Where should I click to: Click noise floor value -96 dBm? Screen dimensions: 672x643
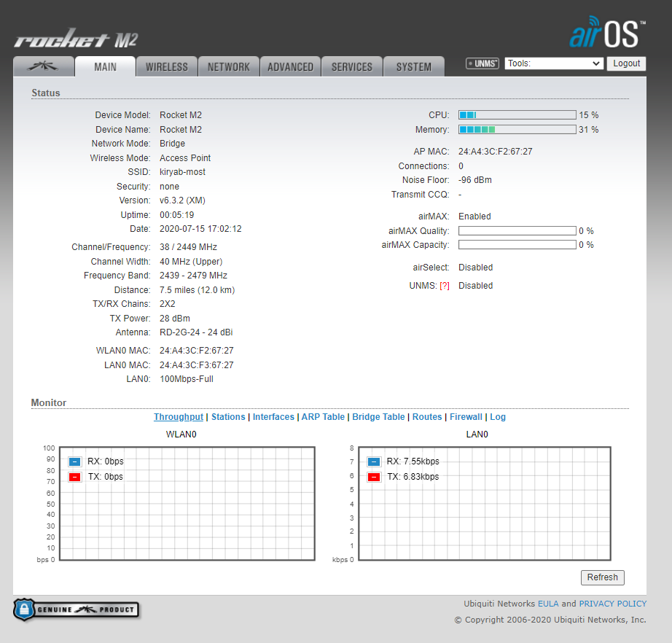tap(475, 180)
